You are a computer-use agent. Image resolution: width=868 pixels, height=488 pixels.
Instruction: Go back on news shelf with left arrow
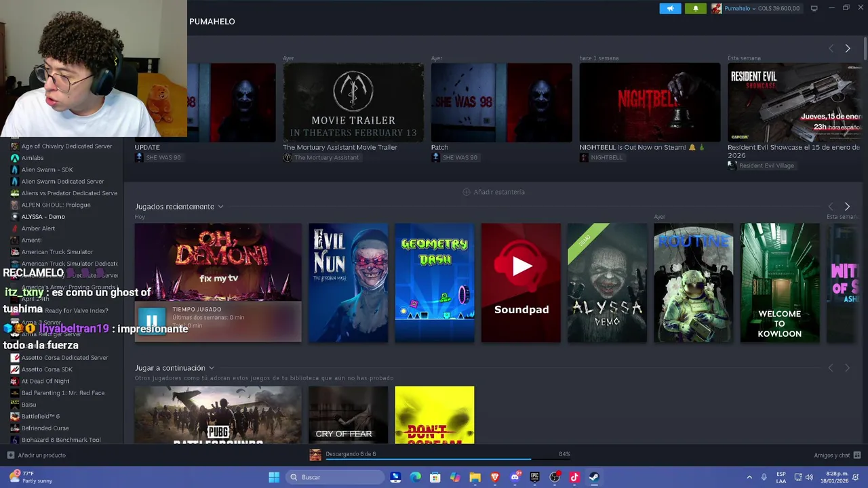coord(831,48)
